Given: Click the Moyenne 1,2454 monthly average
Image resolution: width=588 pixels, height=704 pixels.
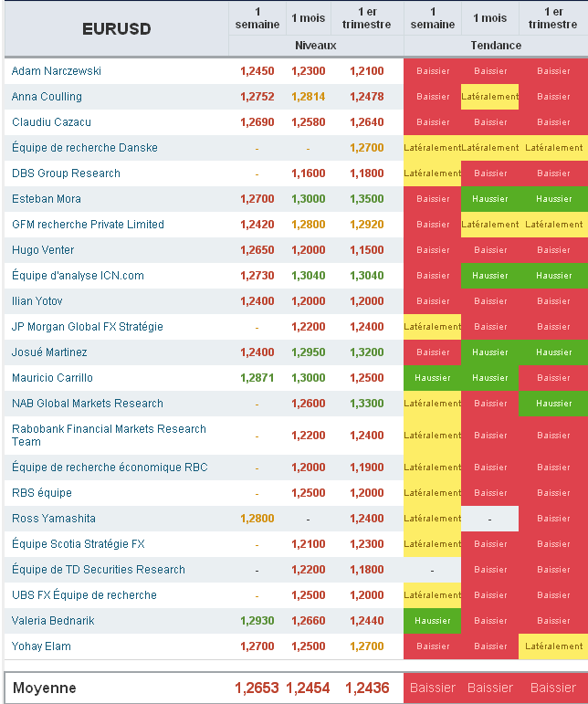Looking at the screenshot, I should [308, 688].
